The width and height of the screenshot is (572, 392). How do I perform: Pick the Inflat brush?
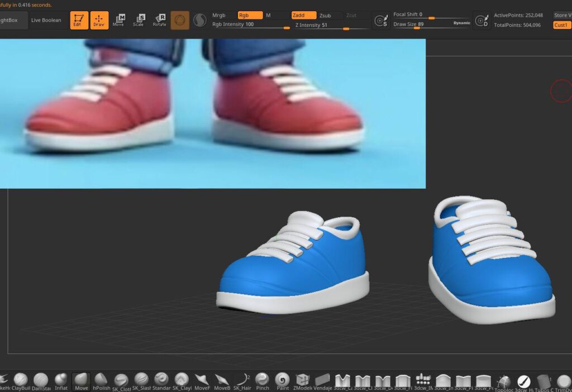pyautogui.click(x=61, y=380)
